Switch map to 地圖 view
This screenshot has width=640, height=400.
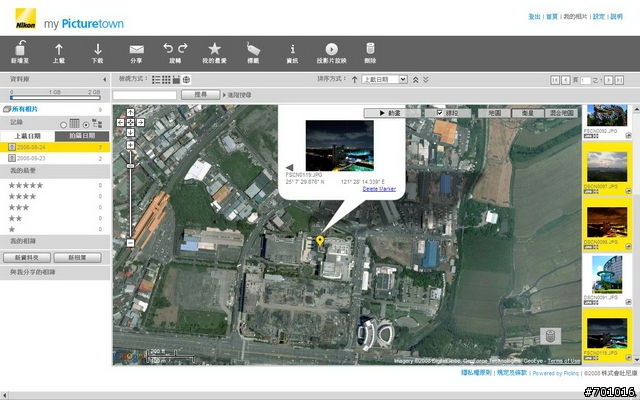(x=494, y=113)
